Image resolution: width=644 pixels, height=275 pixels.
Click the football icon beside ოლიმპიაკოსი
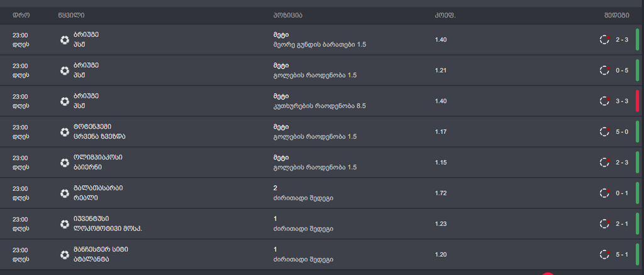tap(65, 163)
